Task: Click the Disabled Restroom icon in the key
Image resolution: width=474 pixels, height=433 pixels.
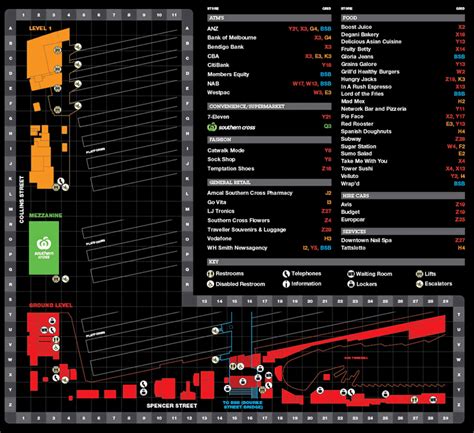Action: [x=210, y=284]
